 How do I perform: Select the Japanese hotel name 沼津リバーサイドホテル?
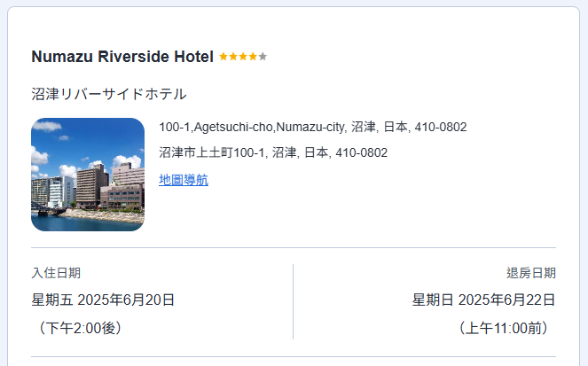[109, 94]
